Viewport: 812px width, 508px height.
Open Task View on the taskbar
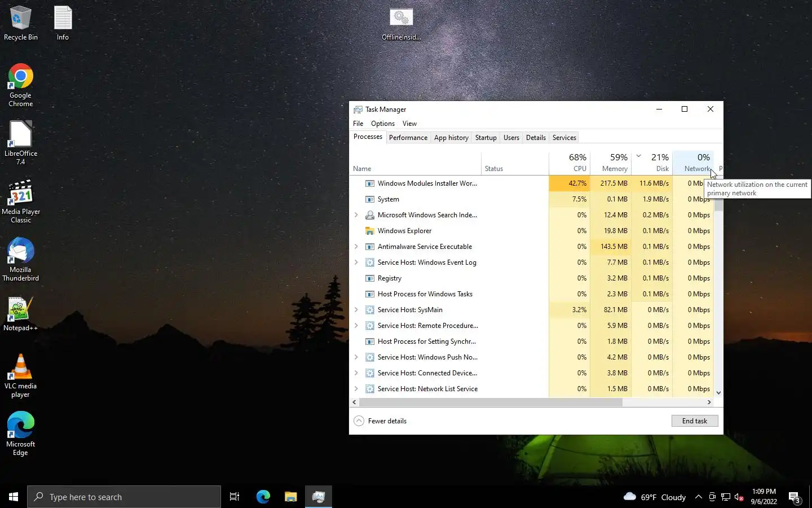tap(235, 497)
